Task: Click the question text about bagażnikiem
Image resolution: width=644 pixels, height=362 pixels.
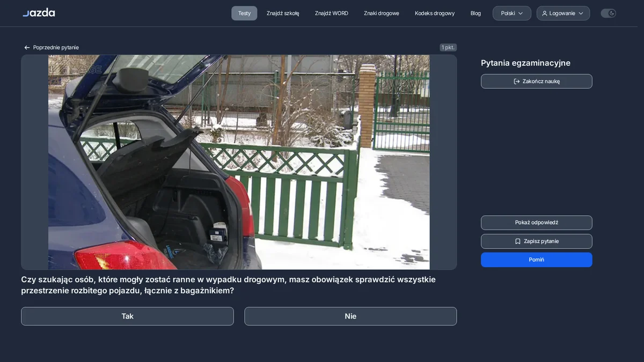Action: coord(228,285)
